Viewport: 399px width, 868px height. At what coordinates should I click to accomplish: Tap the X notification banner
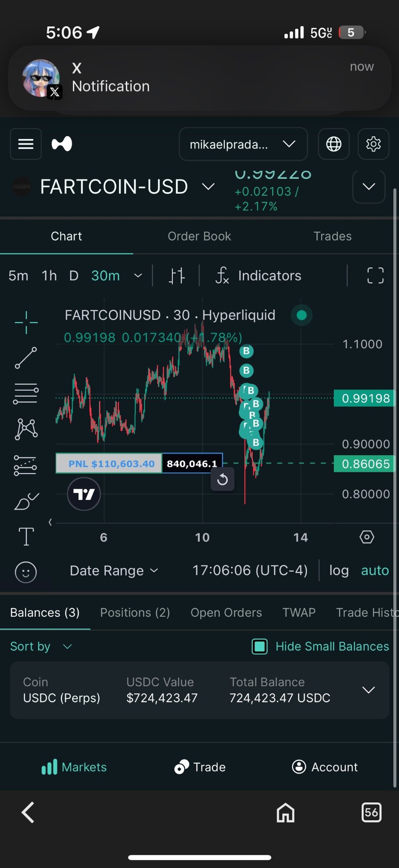click(x=200, y=78)
